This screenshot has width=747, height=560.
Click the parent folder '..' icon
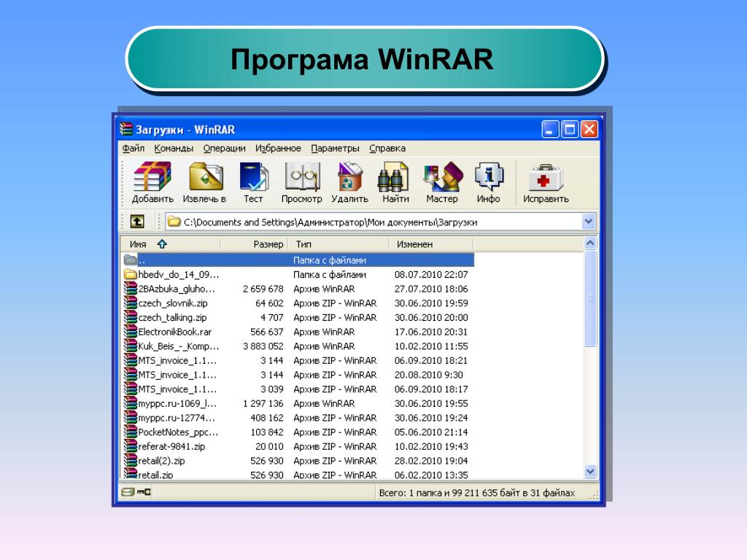coord(130,260)
